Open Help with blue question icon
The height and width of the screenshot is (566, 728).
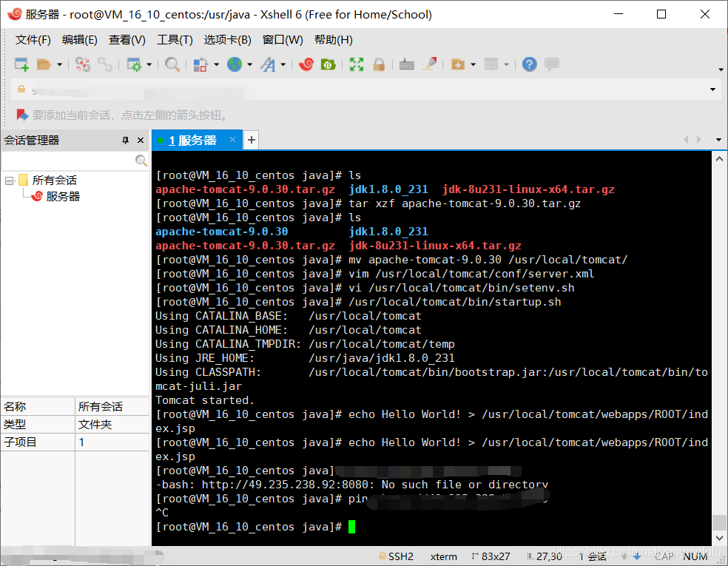[529, 64]
